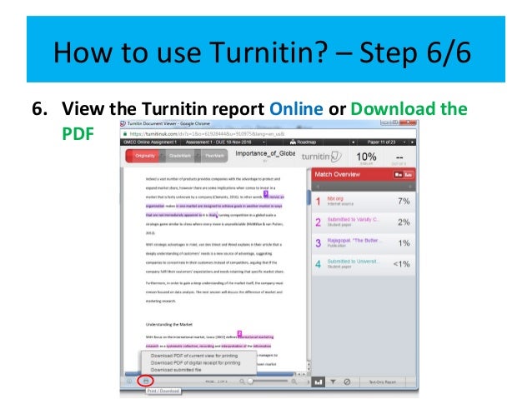Screen dimensions: 532x399
Task: Click the 2% value for match 2
Action: pyautogui.click(x=404, y=222)
